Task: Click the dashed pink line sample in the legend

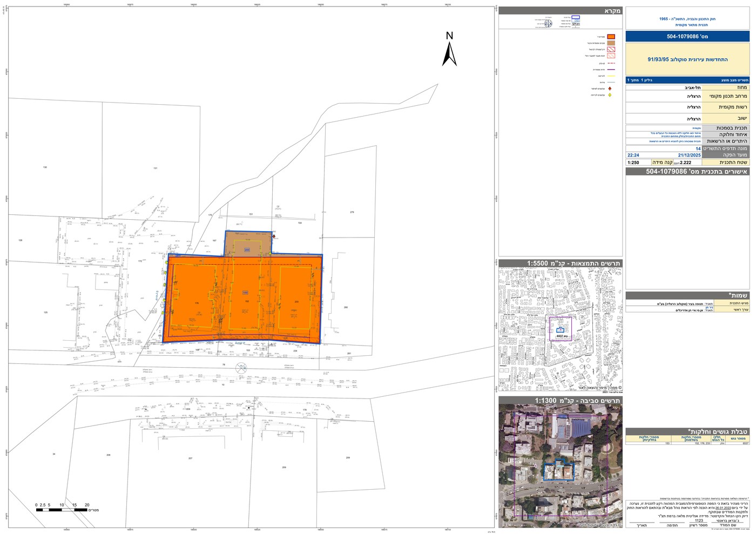Action: point(611,63)
